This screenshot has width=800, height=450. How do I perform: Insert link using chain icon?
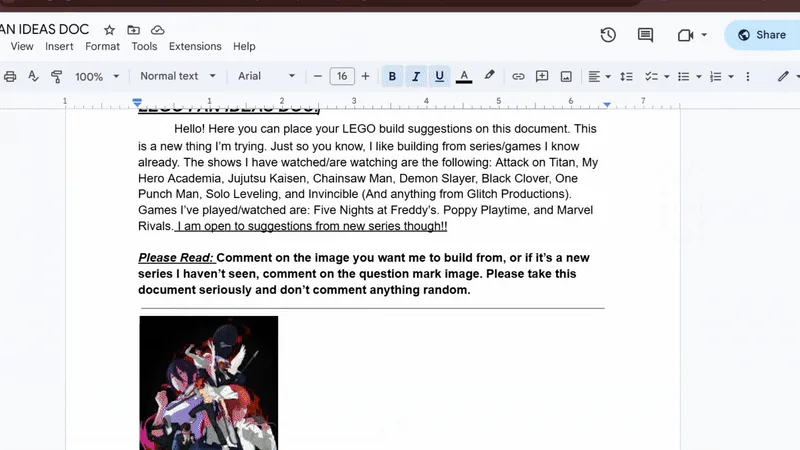point(518,77)
